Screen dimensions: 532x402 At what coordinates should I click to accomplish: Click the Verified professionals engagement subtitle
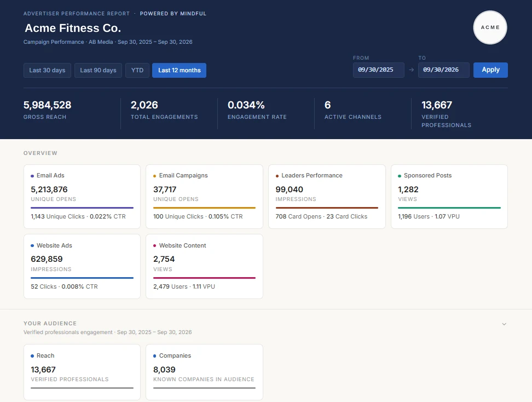108,332
